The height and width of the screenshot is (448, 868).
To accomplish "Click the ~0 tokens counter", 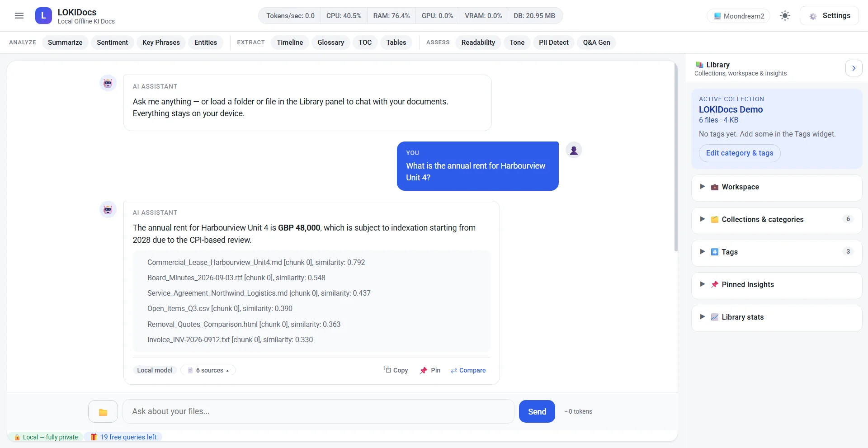I will (578, 411).
